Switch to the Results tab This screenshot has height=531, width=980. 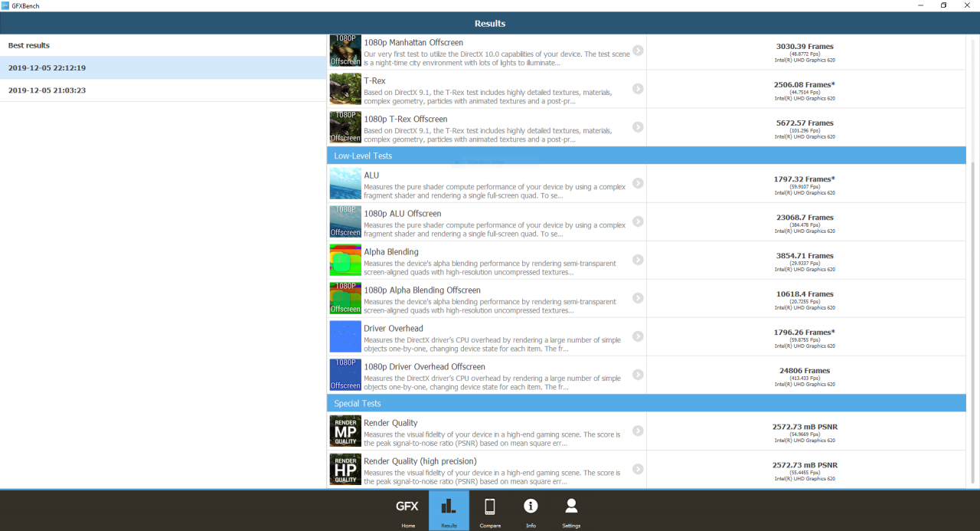pyautogui.click(x=449, y=510)
